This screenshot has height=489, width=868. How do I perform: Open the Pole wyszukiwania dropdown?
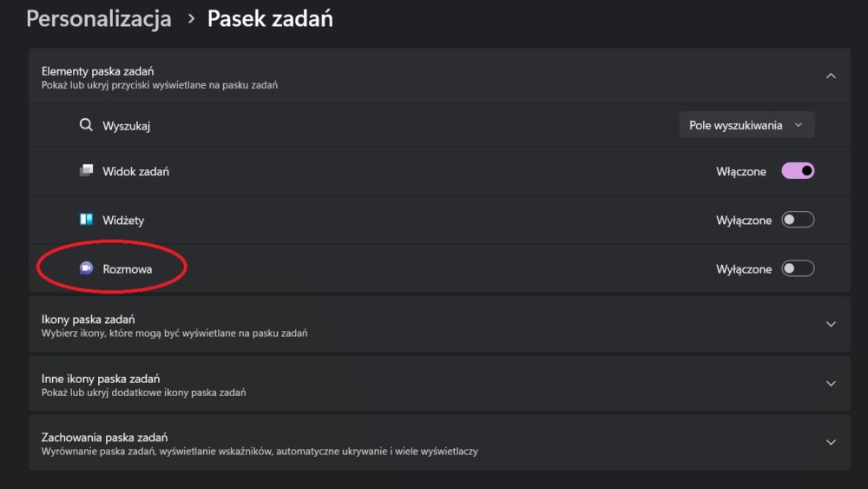pos(746,125)
